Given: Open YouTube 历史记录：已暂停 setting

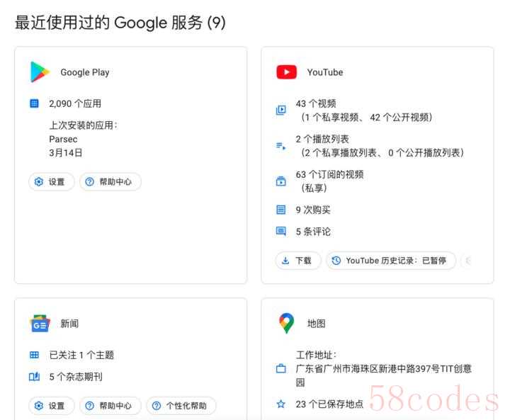Looking at the screenshot, I should (x=391, y=261).
